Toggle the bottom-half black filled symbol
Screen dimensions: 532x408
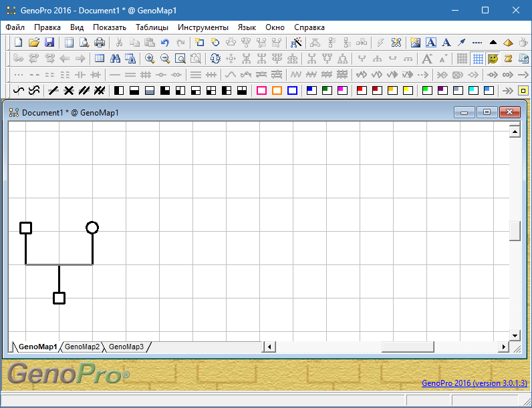coord(134,90)
